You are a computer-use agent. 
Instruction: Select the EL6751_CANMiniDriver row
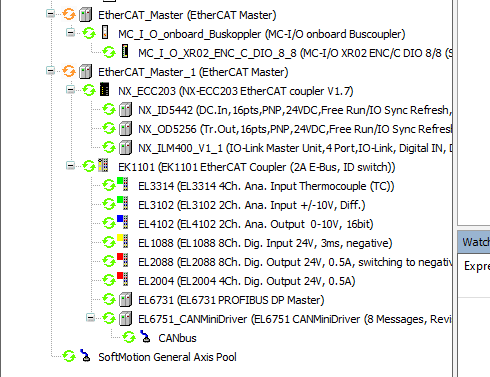pyautogui.click(x=295, y=319)
